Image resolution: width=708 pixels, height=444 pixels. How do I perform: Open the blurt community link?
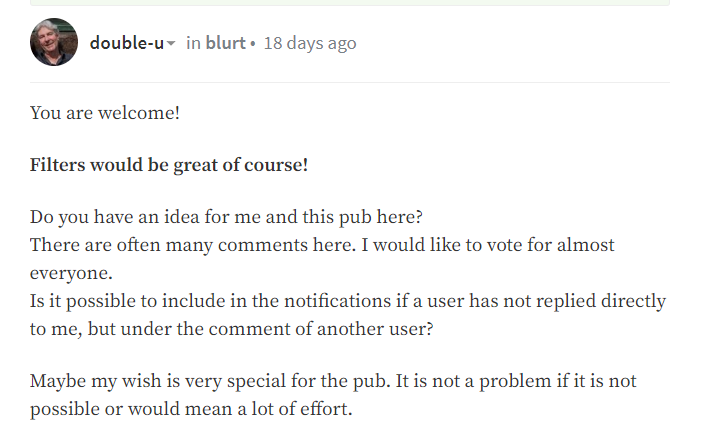[x=225, y=44]
